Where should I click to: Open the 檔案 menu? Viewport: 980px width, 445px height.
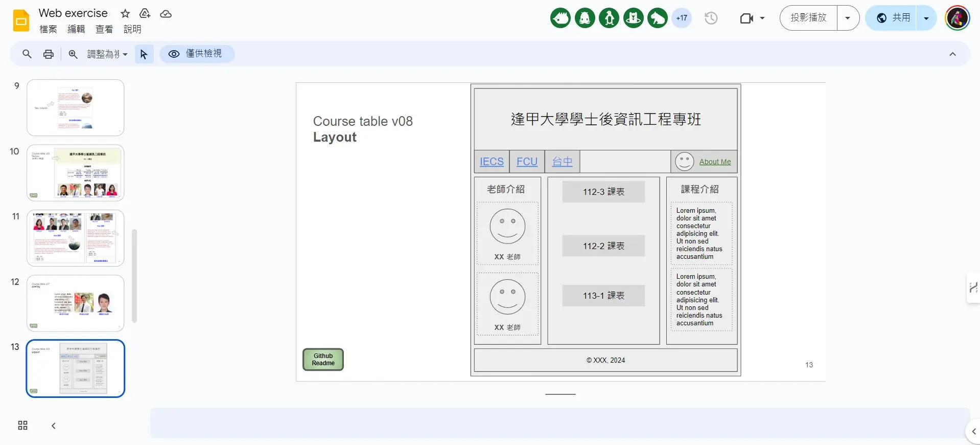coord(48,29)
